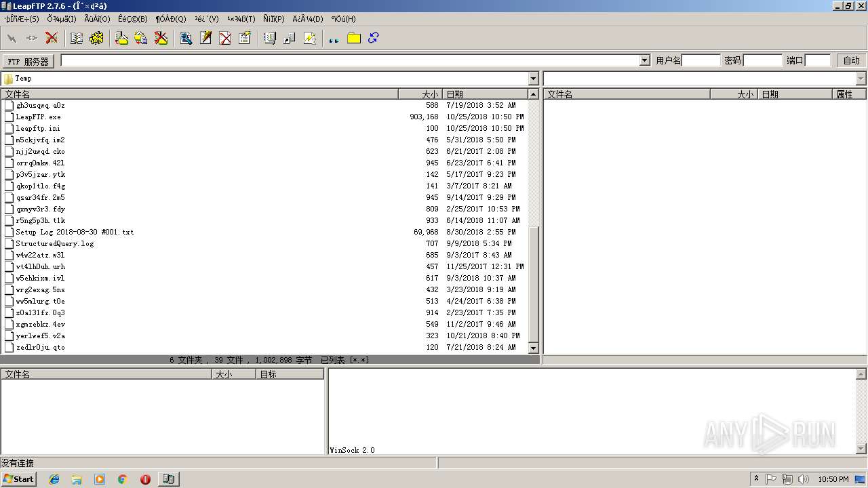Click the Action Center flag tray icon
The image size is (868, 488).
click(x=771, y=479)
